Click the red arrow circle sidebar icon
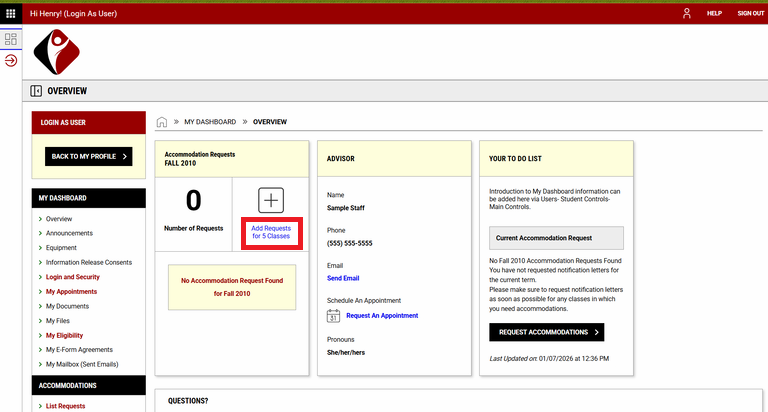Viewport: 768px width, 412px height. pyautogui.click(x=11, y=61)
